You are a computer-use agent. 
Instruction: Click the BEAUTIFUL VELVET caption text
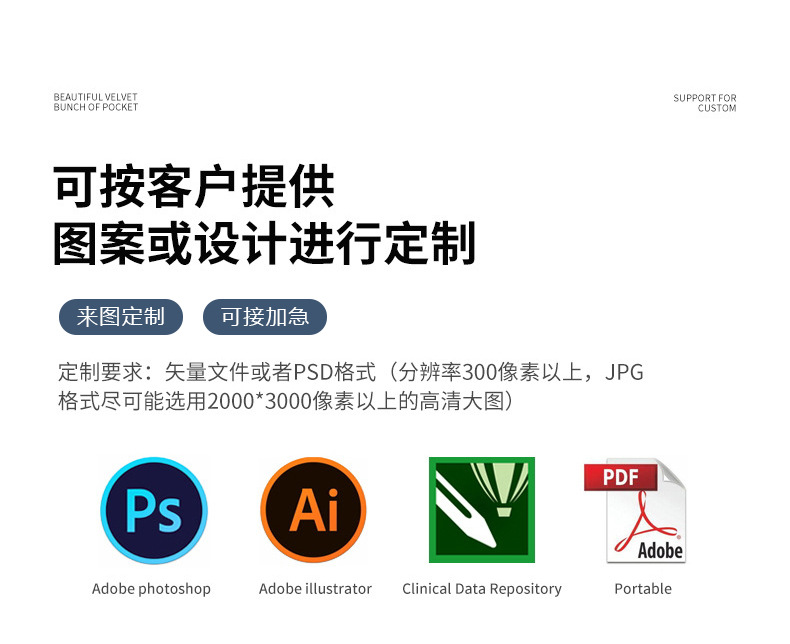pyautogui.click(x=96, y=97)
